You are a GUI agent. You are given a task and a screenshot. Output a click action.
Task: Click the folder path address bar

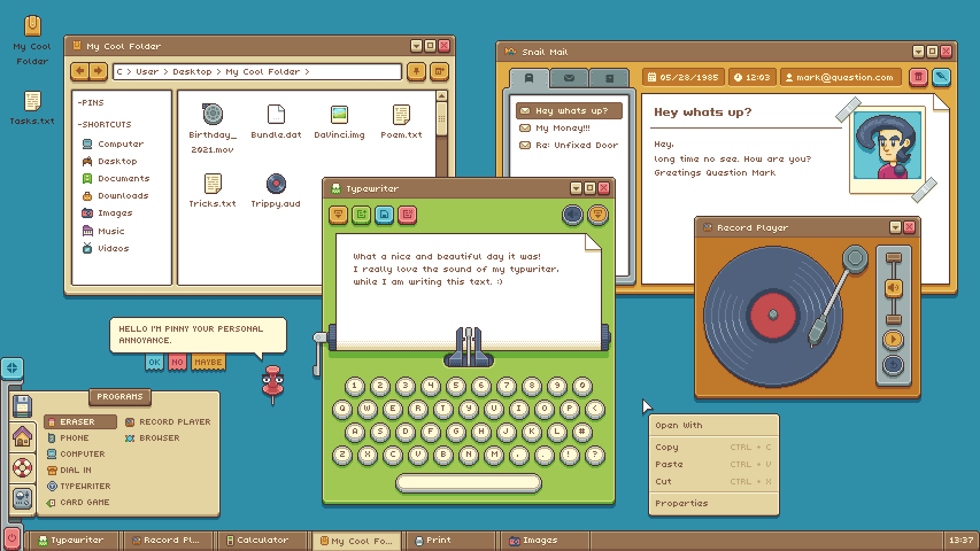[257, 72]
